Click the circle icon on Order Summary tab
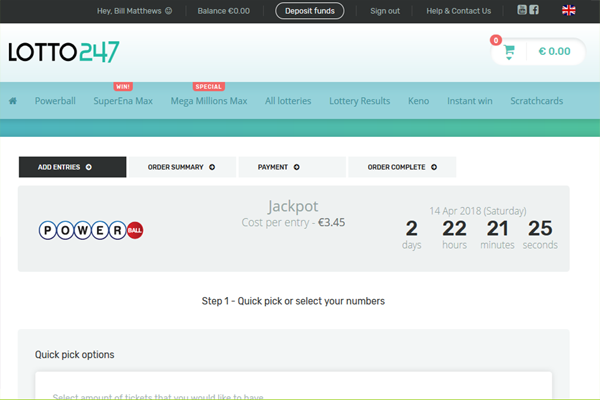The height and width of the screenshot is (400, 600). [212, 167]
